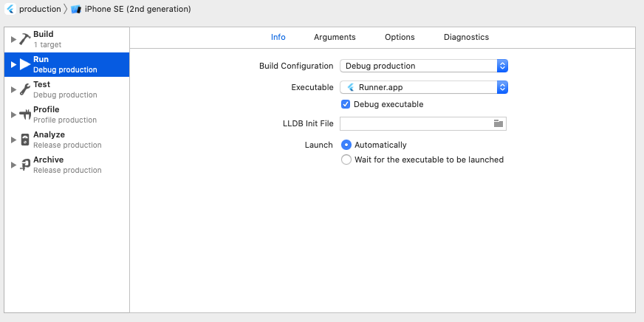Select the Test wrench icon
Screen dimensions: 644x322
tap(25, 89)
